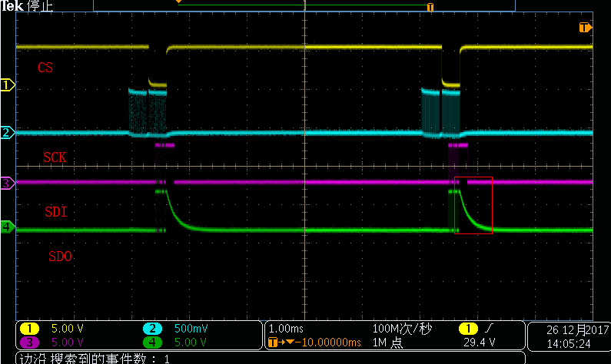Select the magenta channel 3 badge
Viewport: 611px width, 364px height.
[x=30, y=342]
